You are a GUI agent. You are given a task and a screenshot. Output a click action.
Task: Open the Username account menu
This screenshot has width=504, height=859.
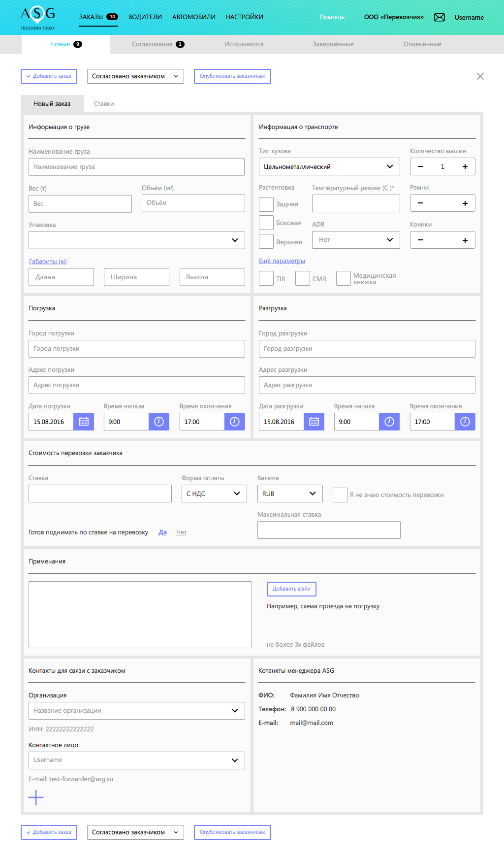pos(469,18)
